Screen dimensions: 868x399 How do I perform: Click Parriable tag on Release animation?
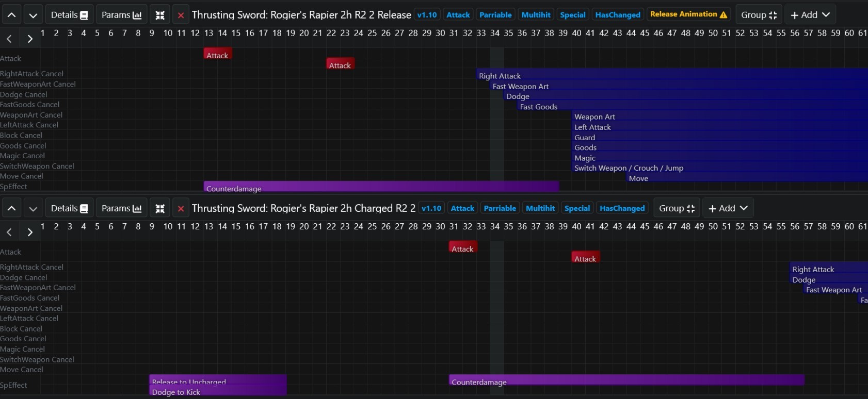(495, 15)
